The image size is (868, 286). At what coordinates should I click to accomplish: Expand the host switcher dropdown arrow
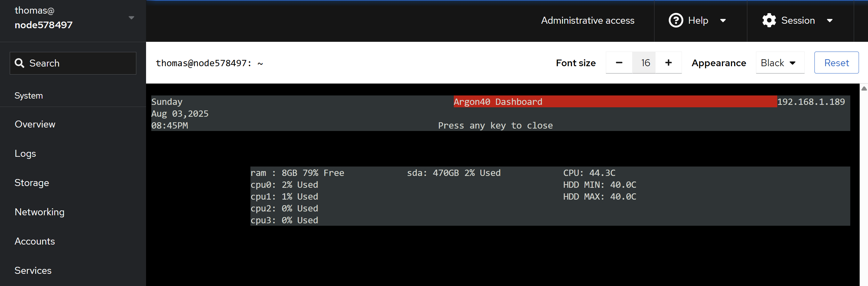tap(131, 18)
